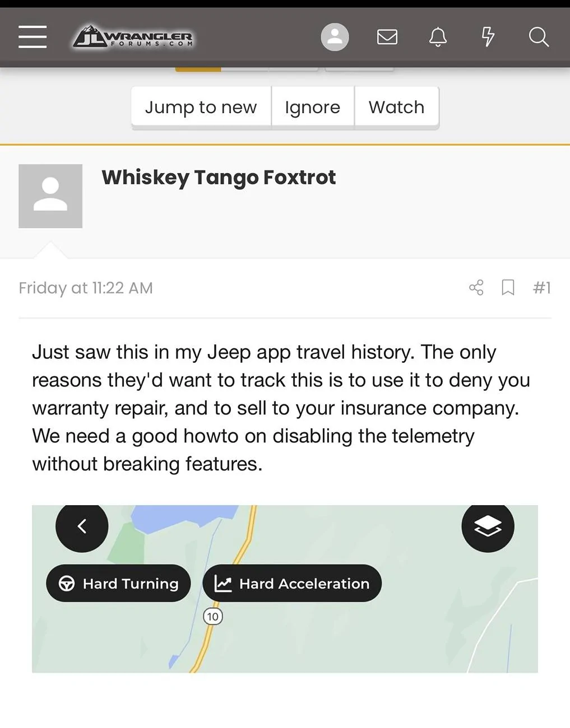
Task: Open the map layers selector
Action: pos(488,526)
